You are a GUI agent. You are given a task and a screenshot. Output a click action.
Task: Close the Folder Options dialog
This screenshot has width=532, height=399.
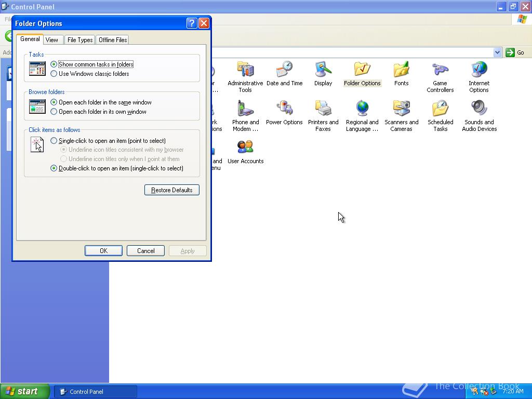[x=204, y=23]
